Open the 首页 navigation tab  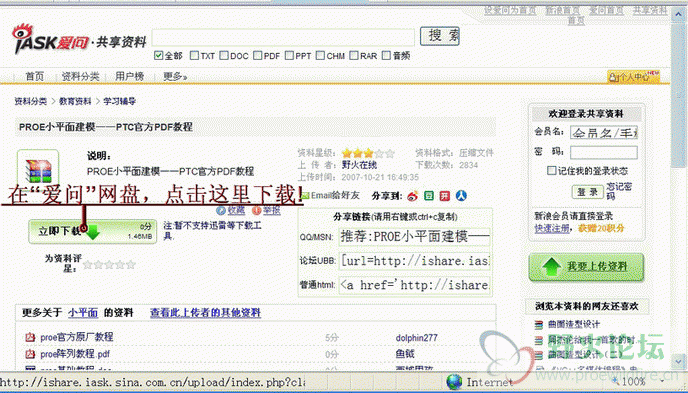(x=35, y=77)
